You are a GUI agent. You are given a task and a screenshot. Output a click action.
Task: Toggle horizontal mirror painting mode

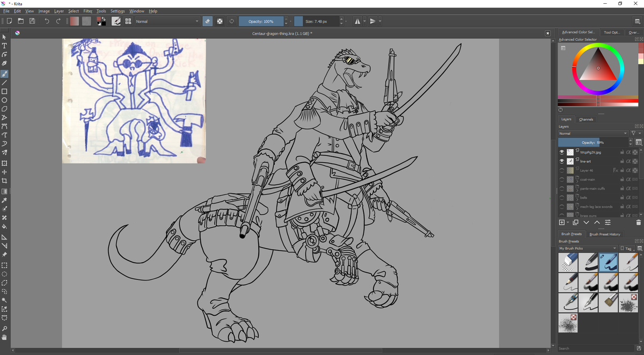(357, 21)
